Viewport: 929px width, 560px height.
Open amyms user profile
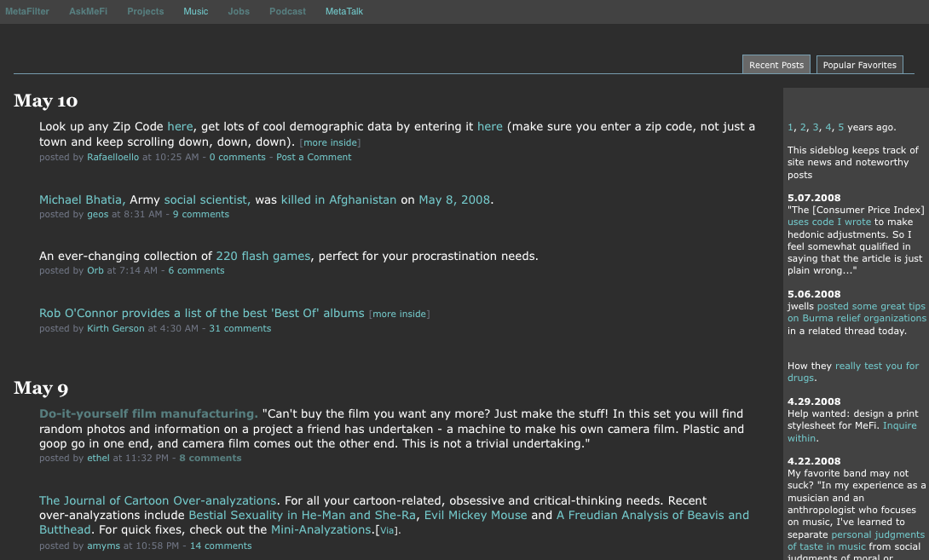(104, 546)
